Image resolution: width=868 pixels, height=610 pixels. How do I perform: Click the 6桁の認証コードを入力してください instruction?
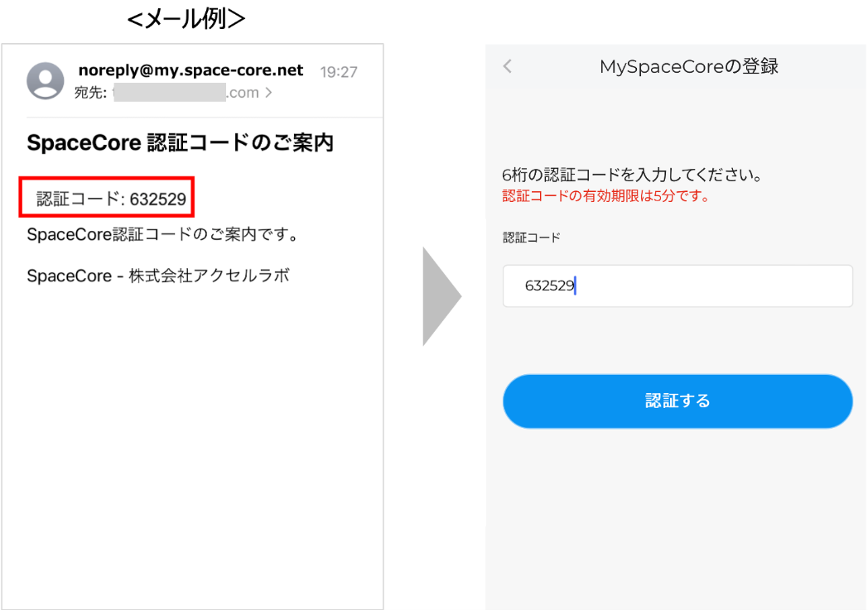pos(631,175)
